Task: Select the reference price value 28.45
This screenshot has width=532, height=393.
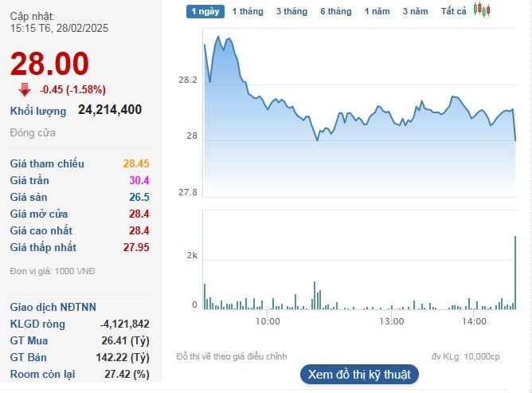Action: pyautogui.click(x=136, y=163)
